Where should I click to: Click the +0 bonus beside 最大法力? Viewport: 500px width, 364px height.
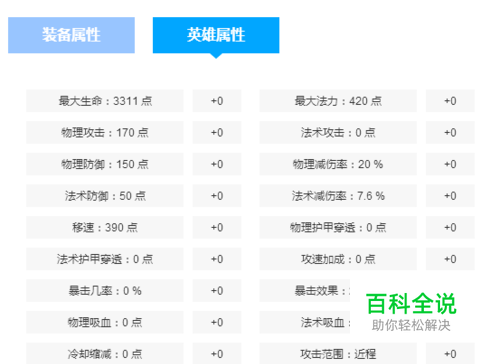pyautogui.click(x=450, y=101)
